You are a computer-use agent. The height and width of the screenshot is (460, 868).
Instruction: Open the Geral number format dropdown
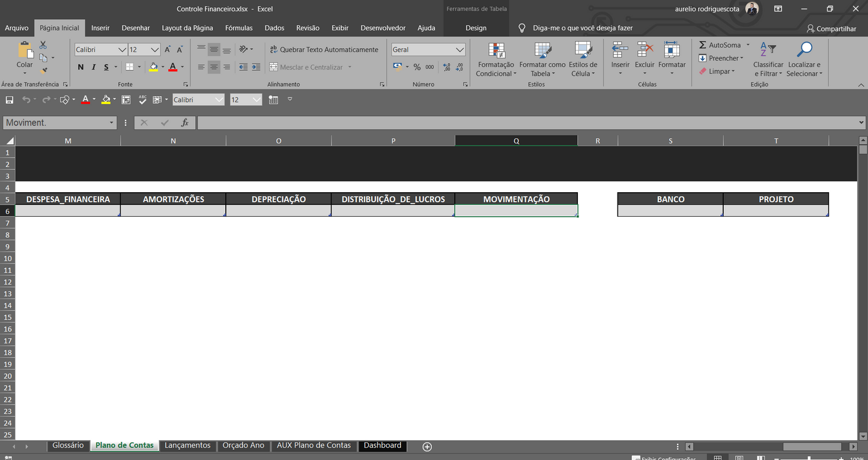(428, 49)
